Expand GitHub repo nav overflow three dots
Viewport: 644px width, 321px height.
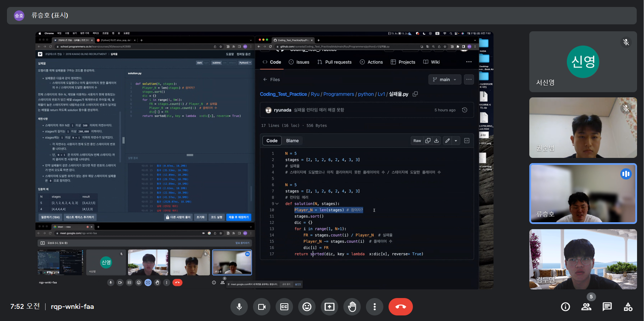(x=469, y=62)
